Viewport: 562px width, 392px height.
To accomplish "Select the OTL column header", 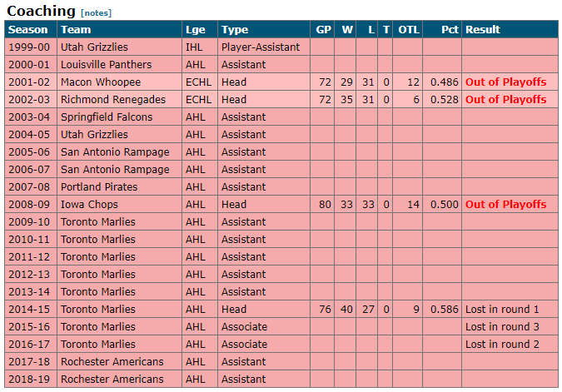I will pos(409,29).
